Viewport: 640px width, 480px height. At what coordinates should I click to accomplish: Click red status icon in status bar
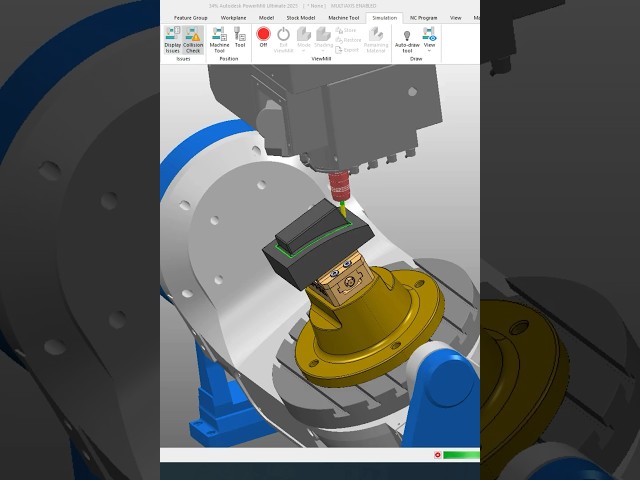point(438,455)
